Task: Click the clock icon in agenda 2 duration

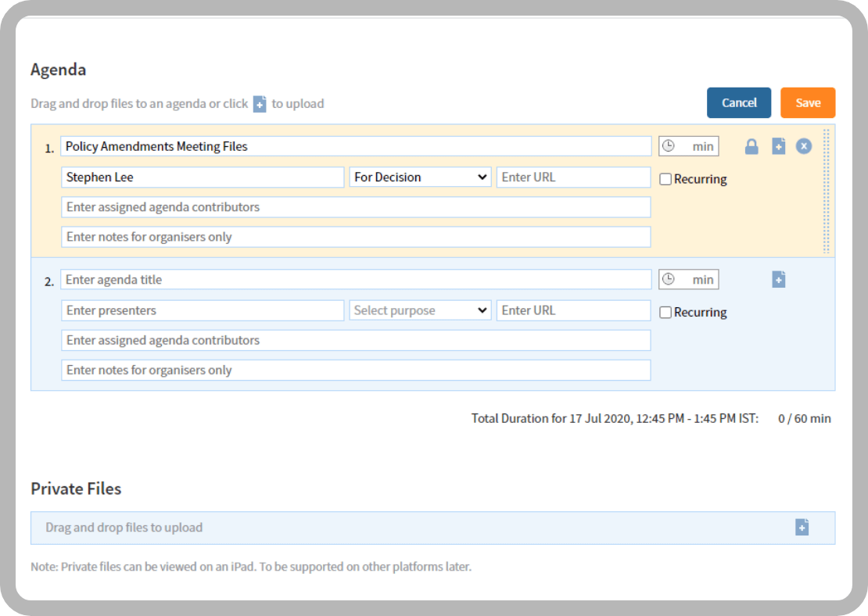Action: [669, 279]
